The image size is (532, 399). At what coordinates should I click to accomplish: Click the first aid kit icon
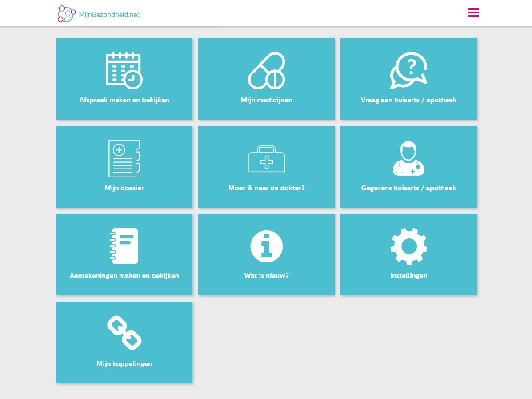click(266, 159)
